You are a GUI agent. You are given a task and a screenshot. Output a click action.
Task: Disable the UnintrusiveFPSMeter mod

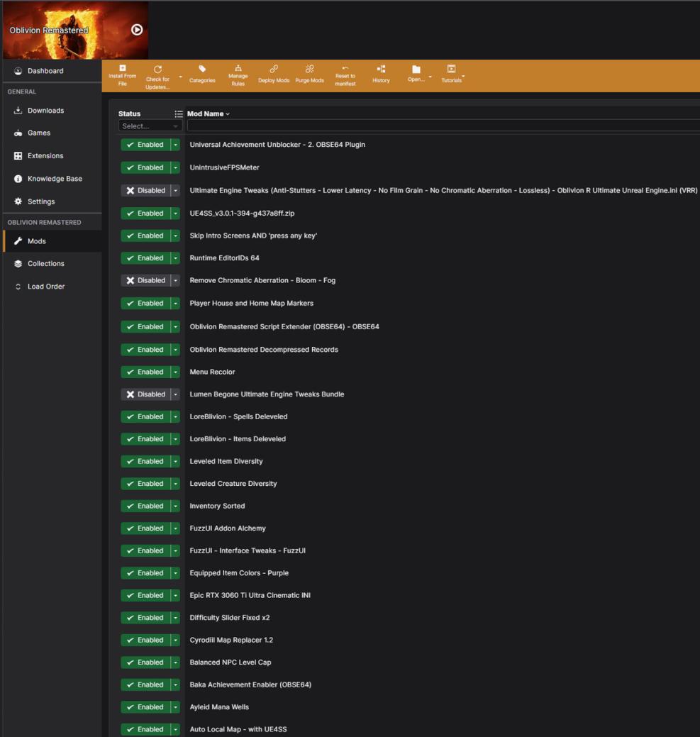[x=145, y=167]
